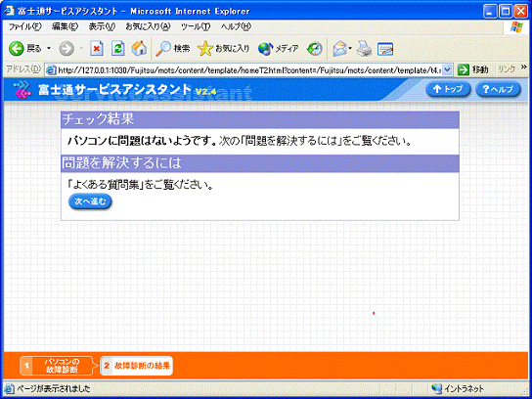Click the チェック結果 heading

click(x=99, y=119)
